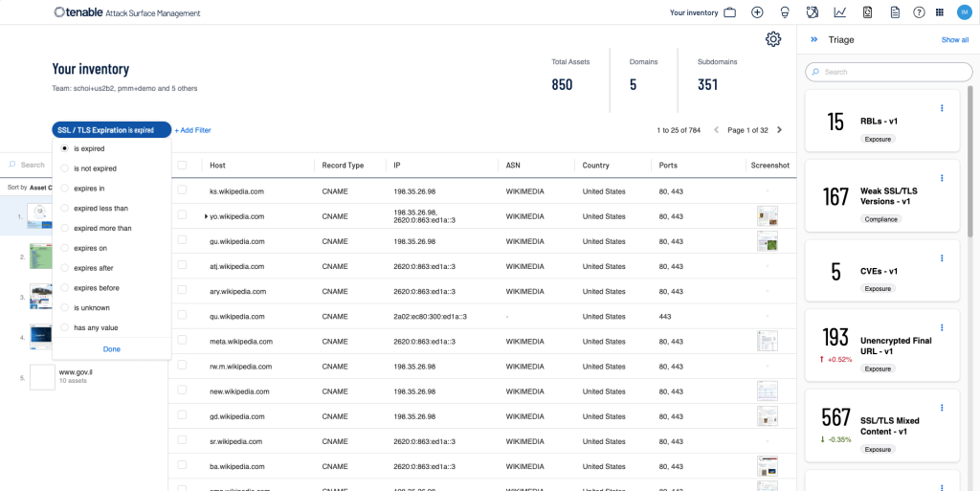Open the Weak SSL/TLS Versions - v1 card

pos(881,196)
